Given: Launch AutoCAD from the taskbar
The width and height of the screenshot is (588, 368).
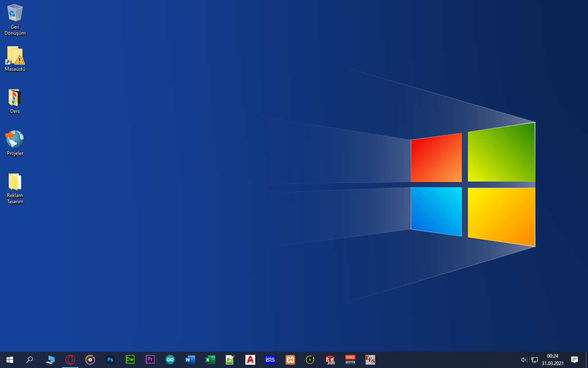Looking at the screenshot, I should click(250, 360).
